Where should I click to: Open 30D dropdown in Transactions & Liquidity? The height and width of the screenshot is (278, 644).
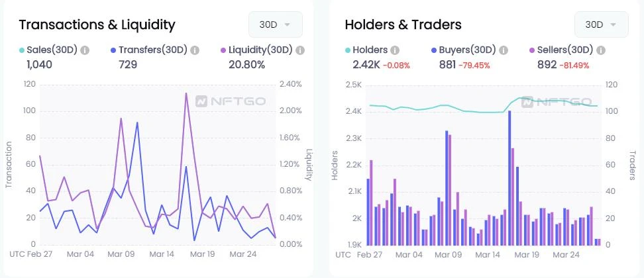[x=276, y=24]
